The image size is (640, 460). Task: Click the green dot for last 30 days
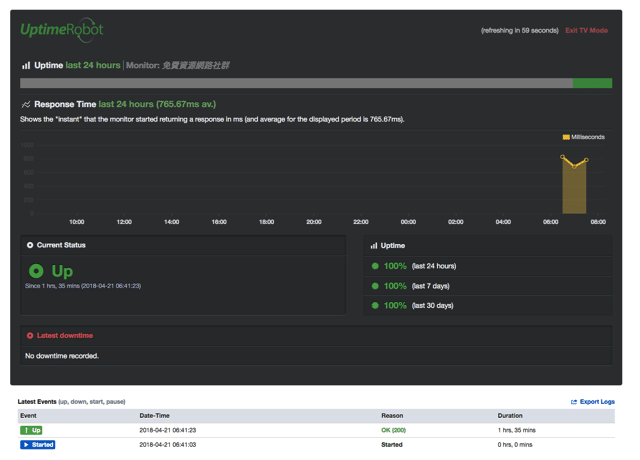(375, 306)
